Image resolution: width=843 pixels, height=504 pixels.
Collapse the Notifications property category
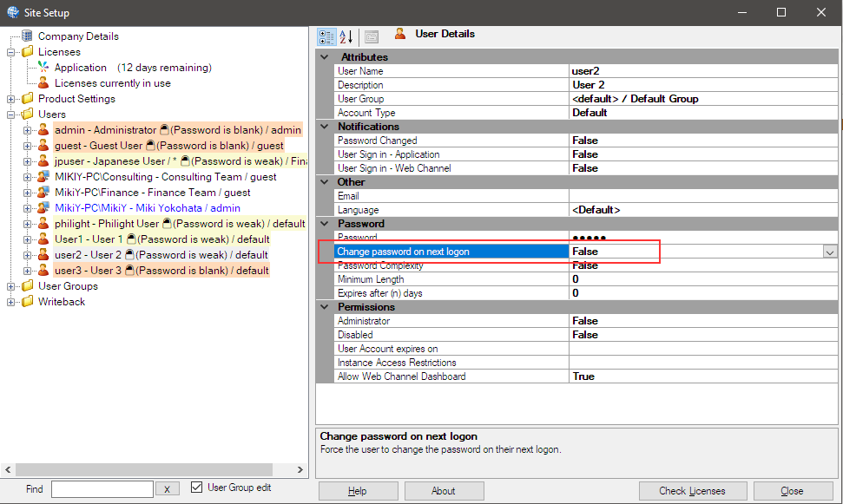[324, 127]
